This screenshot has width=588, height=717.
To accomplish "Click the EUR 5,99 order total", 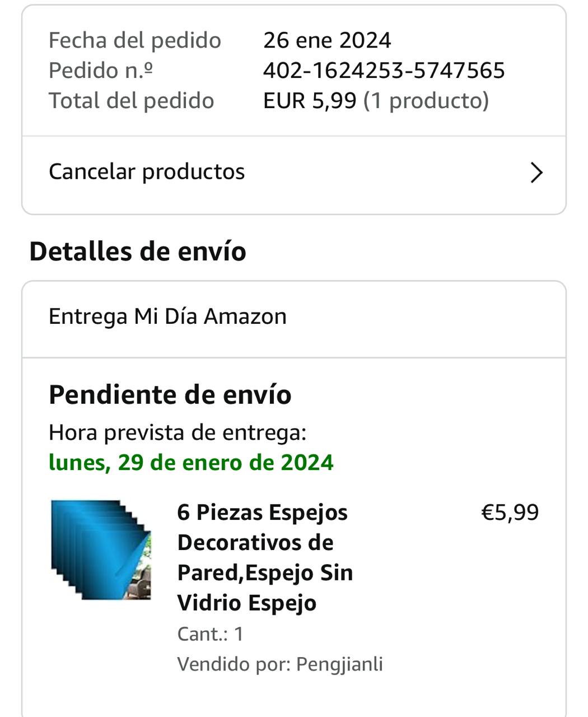I will click(310, 101).
